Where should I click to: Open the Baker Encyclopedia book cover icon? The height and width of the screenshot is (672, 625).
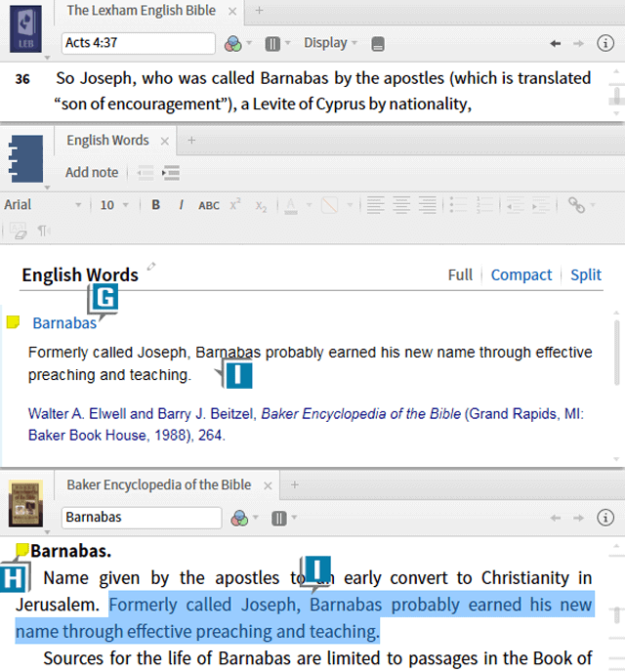pyautogui.click(x=24, y=502)
